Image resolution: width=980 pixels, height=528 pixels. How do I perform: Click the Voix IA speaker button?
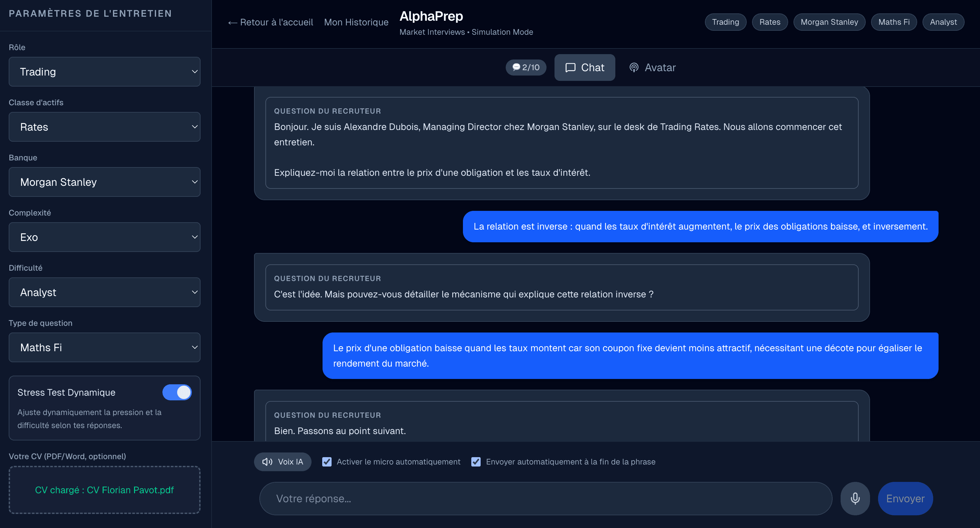point(283,461)
